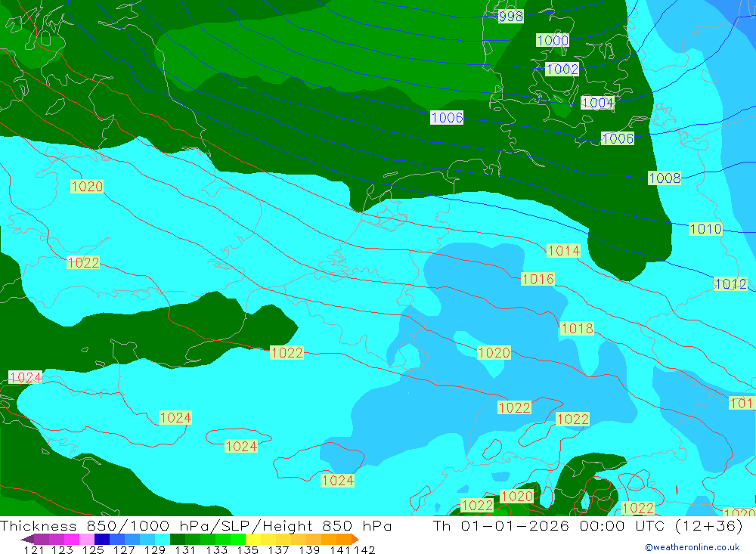Image resolution: width=756 pixels, height=554 pixels.
Task: Click the red 1014 pressure label
Action: [x=564, y=251]
